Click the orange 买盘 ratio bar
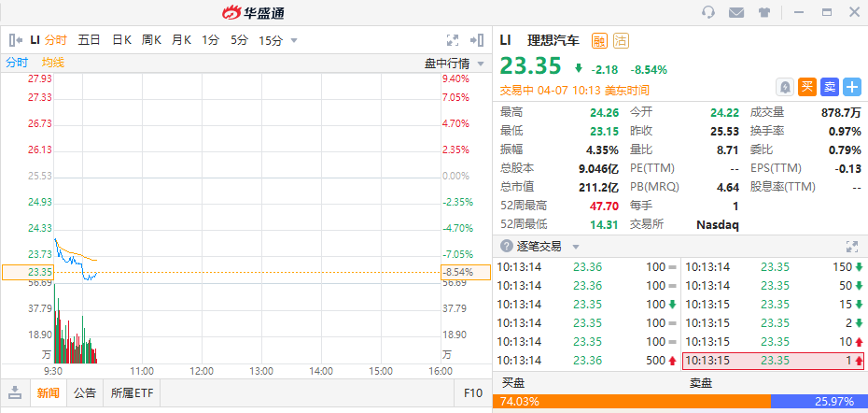Image resolution: width=868 pixels, height=413 pixels. tap(631, 401)
